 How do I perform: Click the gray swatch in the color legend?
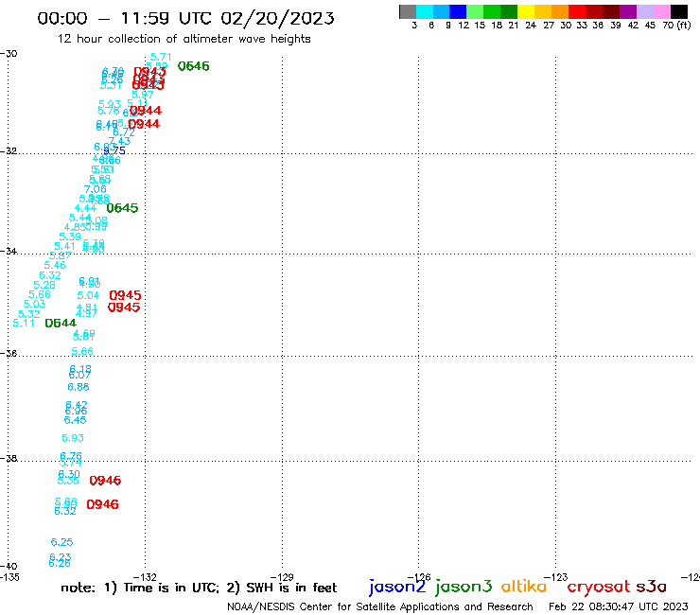(x=408, y=11)
